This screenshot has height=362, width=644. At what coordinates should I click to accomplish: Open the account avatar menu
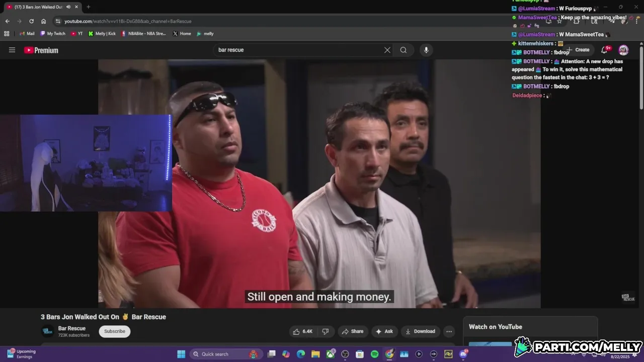coord(623,50)
